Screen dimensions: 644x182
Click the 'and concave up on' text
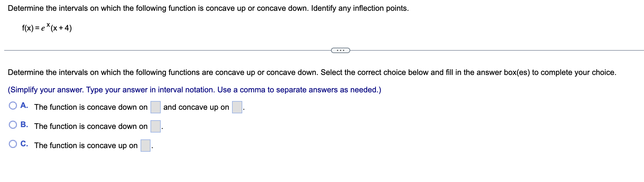click(x=196, y=107)
